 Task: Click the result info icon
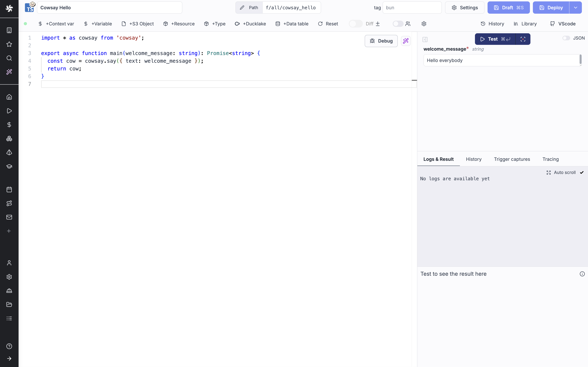point(582,274)
